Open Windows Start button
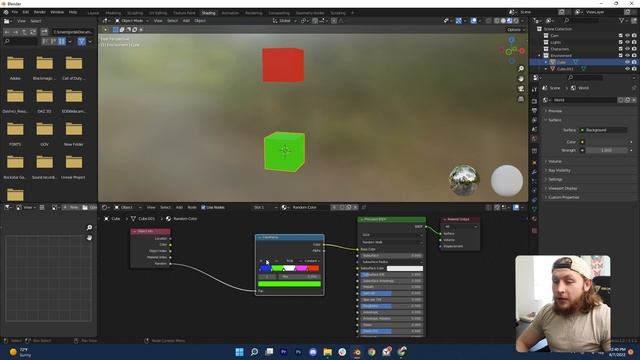The width and height of the screenshot is (640, 360). tap(240, 352)
